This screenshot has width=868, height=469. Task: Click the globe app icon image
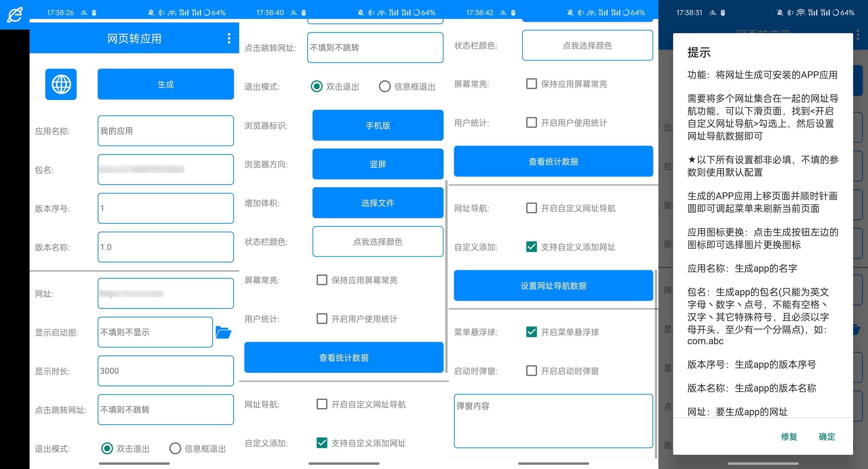pyautogui.click(x=61, y=84)
